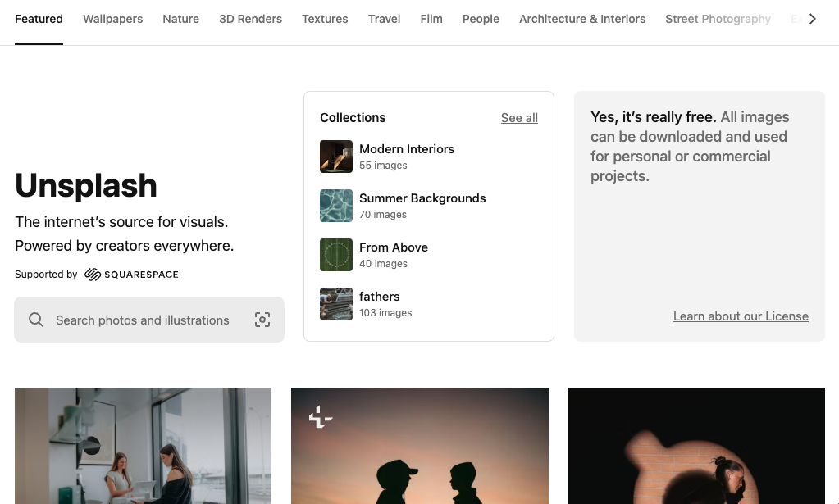Click the From Above green thumbnail
The width and height of the screenshot is (839, 504).
coord(336,255)
